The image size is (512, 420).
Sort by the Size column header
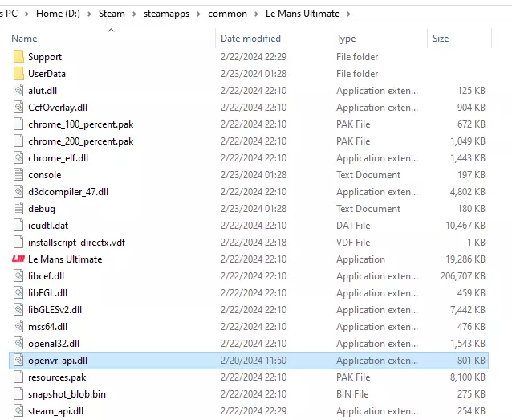click(441, 39)
